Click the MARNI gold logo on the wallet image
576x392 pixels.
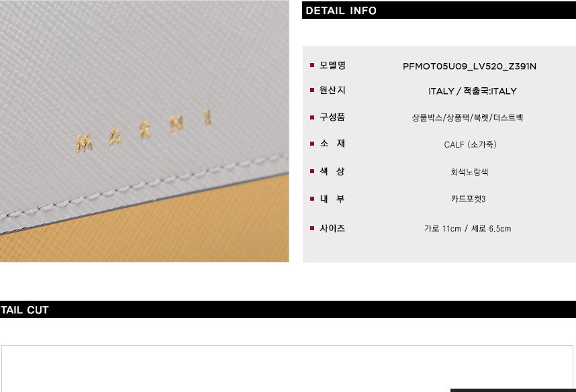coord(144,131)
